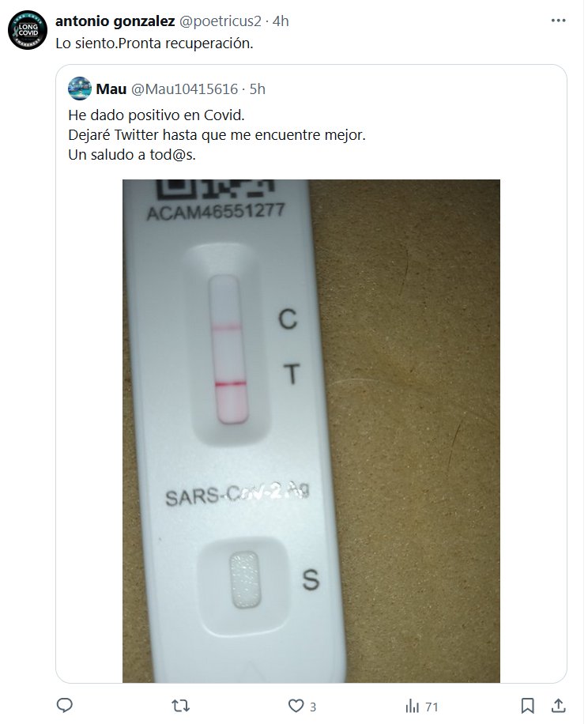Click the reply speech bubble icon
This screenshot has height=724, width=588.
[66, 705]
